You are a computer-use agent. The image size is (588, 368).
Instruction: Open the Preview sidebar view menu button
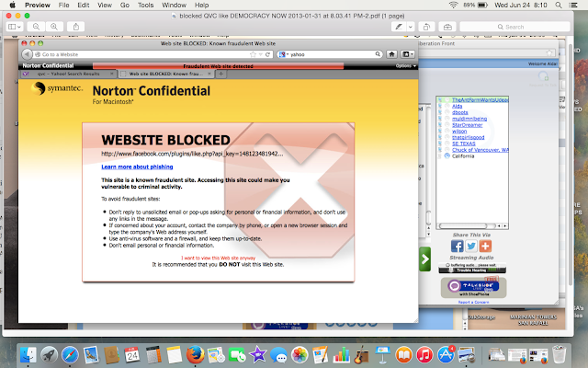15,27
